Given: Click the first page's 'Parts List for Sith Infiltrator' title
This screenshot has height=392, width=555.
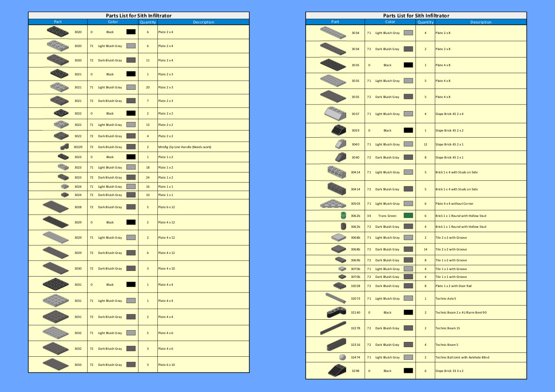Looking at the screenshot, I should [139, 15].
